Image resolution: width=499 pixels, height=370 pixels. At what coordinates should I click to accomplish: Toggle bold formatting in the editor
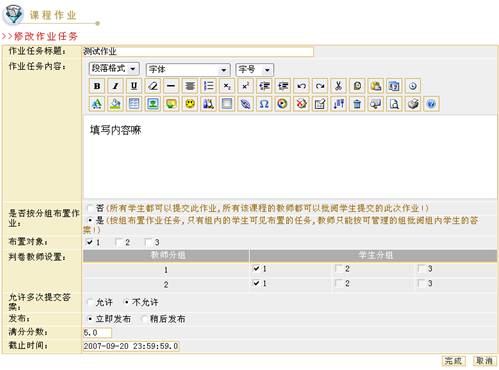[97, 86]
